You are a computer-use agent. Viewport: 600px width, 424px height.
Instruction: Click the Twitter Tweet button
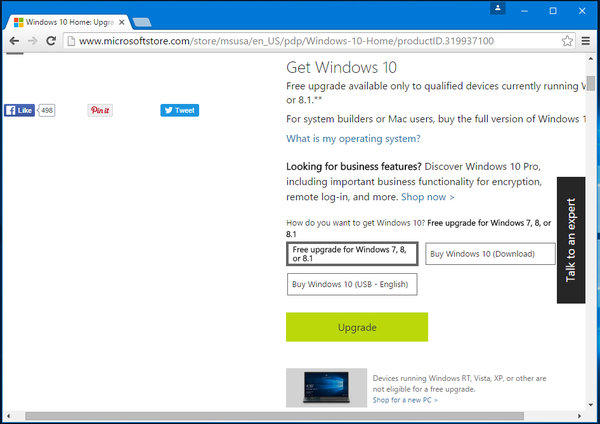(x=179, y=110)
